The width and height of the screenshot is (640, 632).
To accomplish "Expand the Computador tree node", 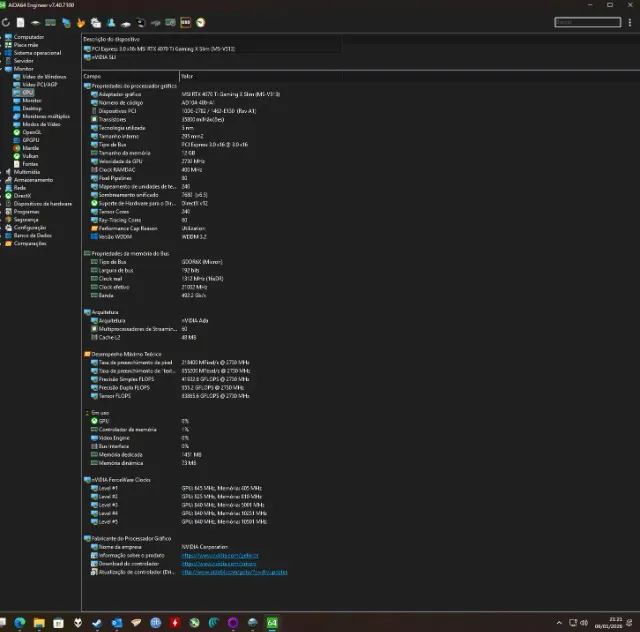I will [3, 37].
